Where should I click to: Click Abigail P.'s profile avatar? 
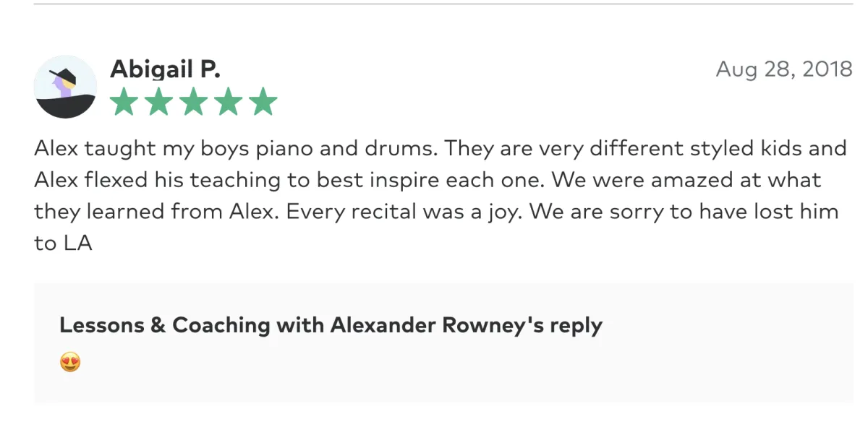coord(65,87)
